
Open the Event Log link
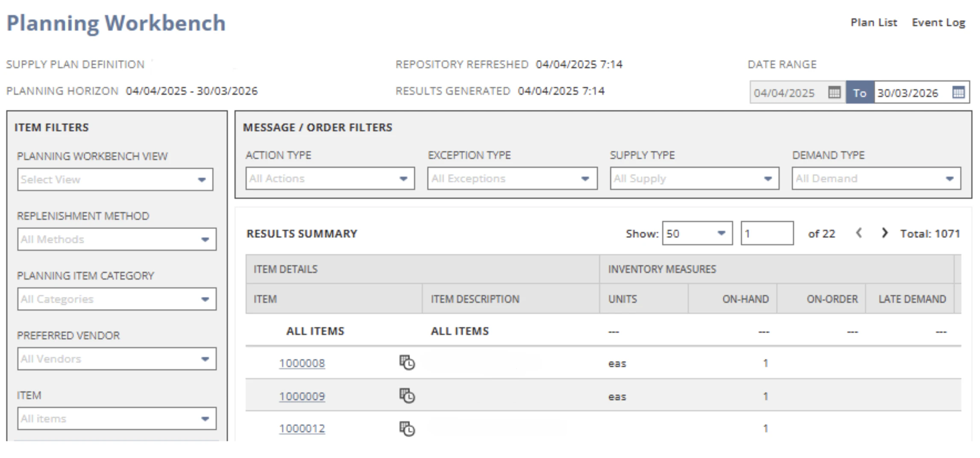click(x=939, y=23)
